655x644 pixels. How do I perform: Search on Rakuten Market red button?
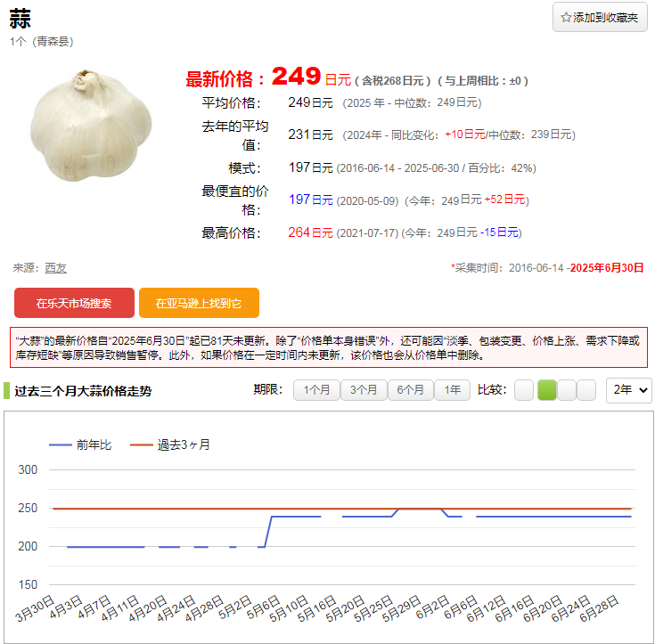click(x=74, y=303)
